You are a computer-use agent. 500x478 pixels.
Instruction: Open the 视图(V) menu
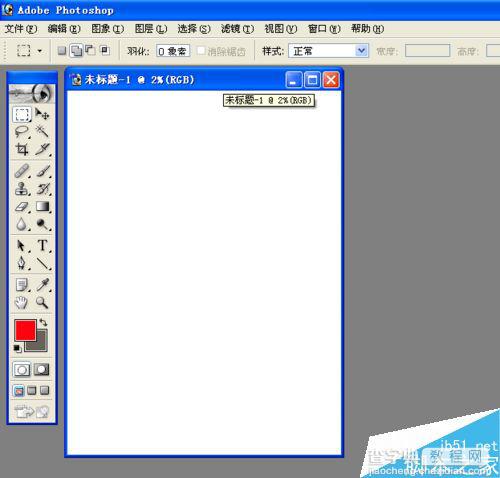[x=281, y=29]
